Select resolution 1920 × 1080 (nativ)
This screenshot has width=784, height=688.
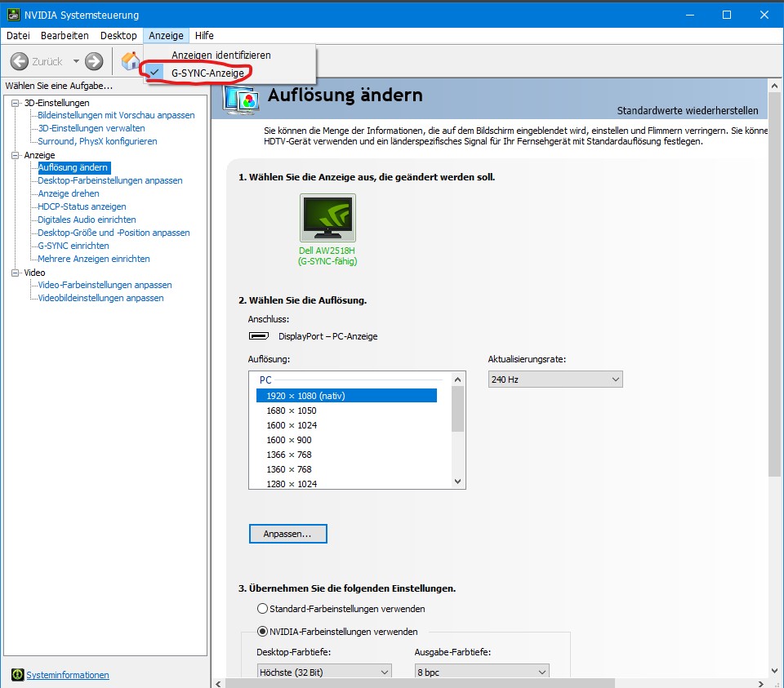(346, 396)
